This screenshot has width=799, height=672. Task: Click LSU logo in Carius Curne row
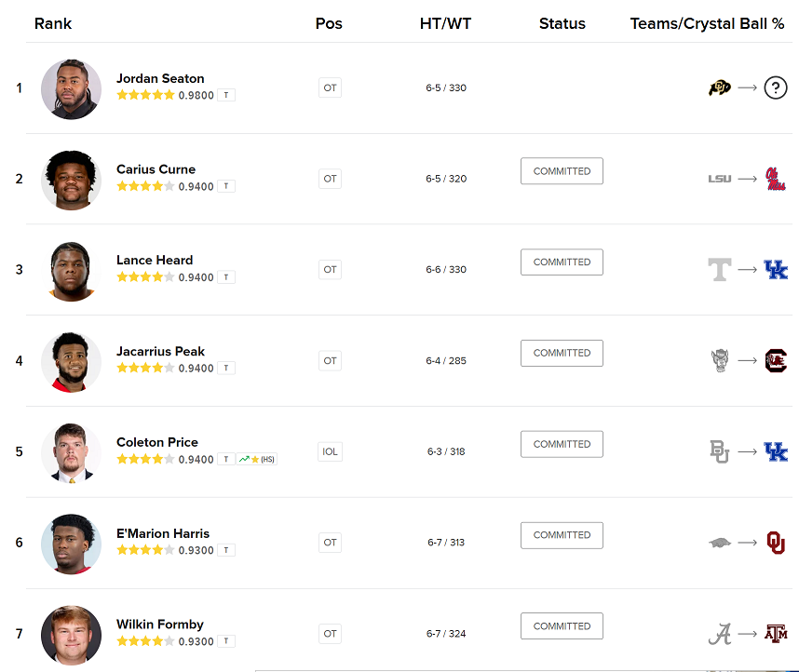719,179
